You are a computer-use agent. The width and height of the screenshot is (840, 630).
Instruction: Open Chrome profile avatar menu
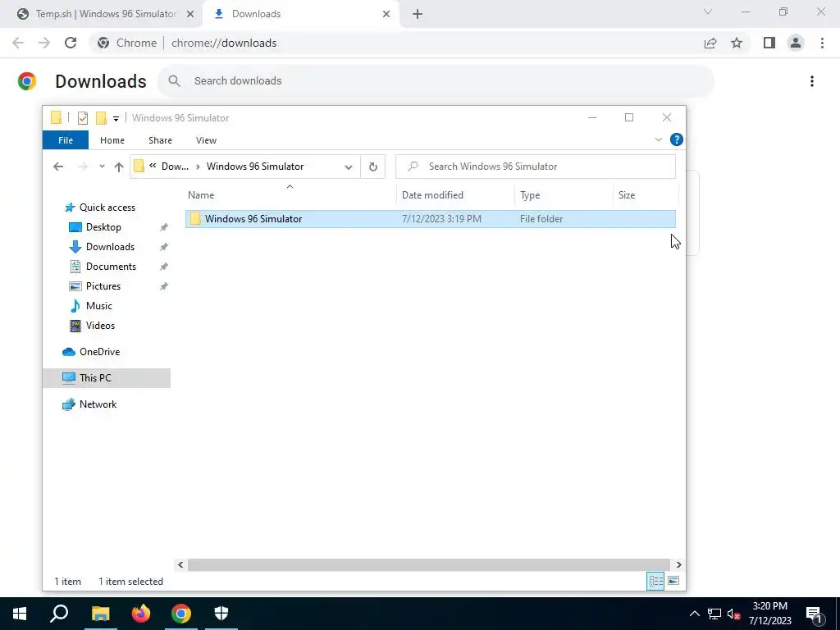[796, 43]
